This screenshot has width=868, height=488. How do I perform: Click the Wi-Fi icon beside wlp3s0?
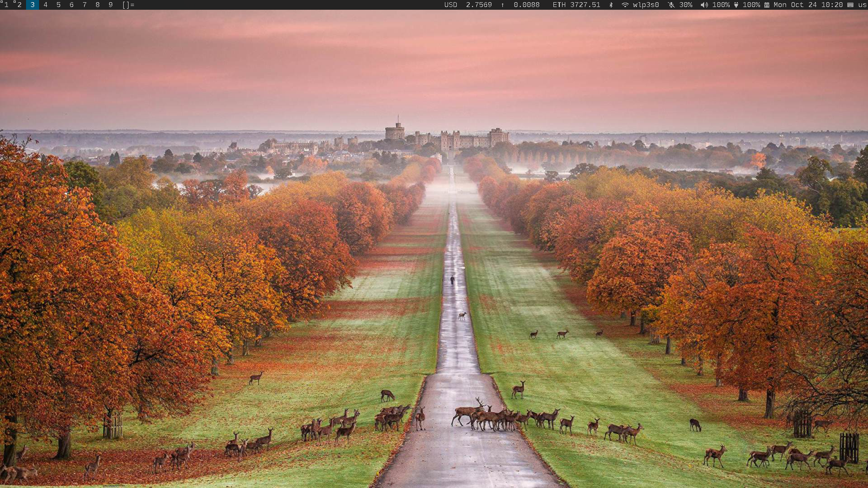point(625,5)
